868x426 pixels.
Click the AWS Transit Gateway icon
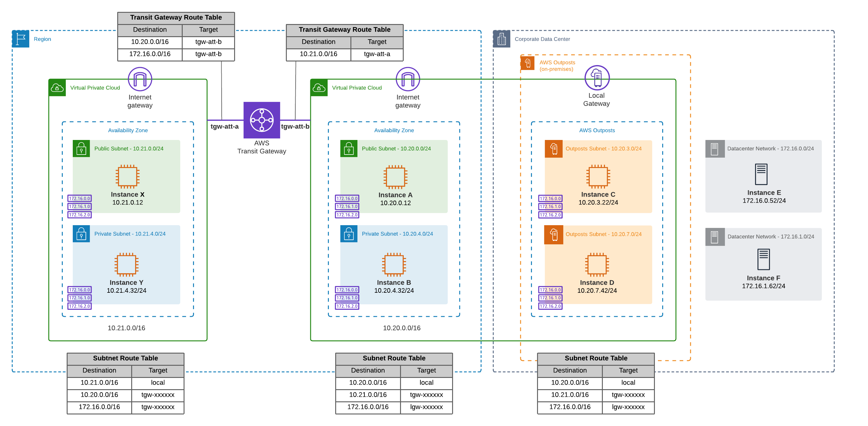[x=262, y=120]
